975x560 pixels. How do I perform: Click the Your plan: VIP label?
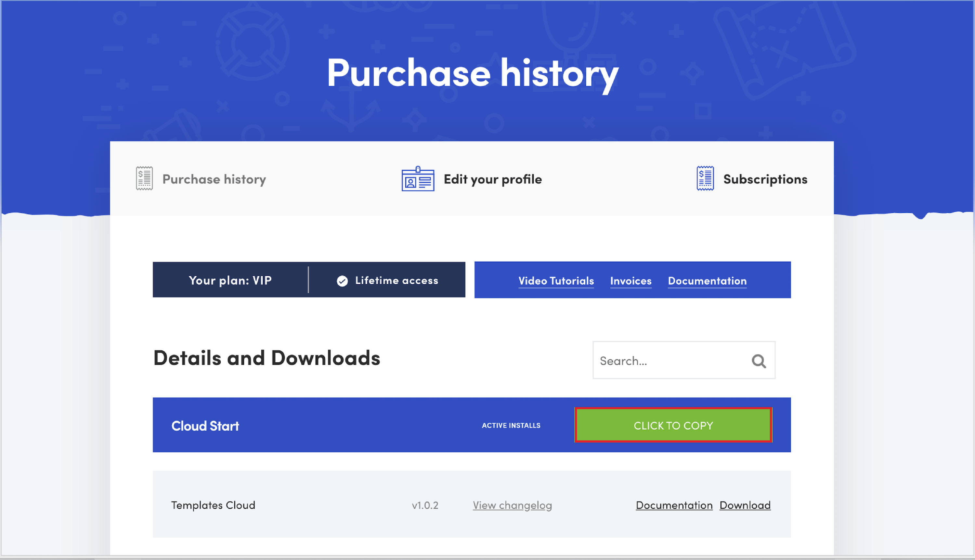pyautogui.click(x=230, y=280)
